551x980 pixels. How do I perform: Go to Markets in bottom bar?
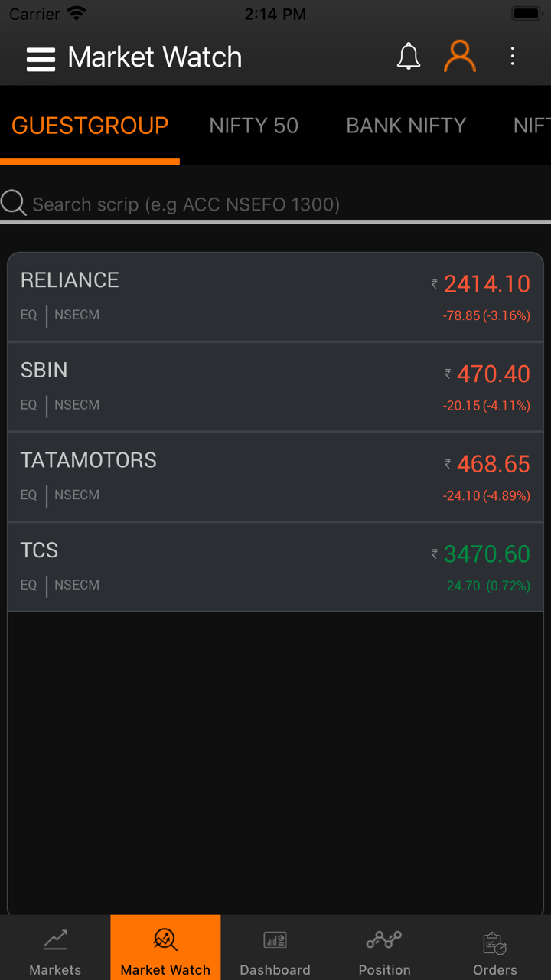pos(55,949)
